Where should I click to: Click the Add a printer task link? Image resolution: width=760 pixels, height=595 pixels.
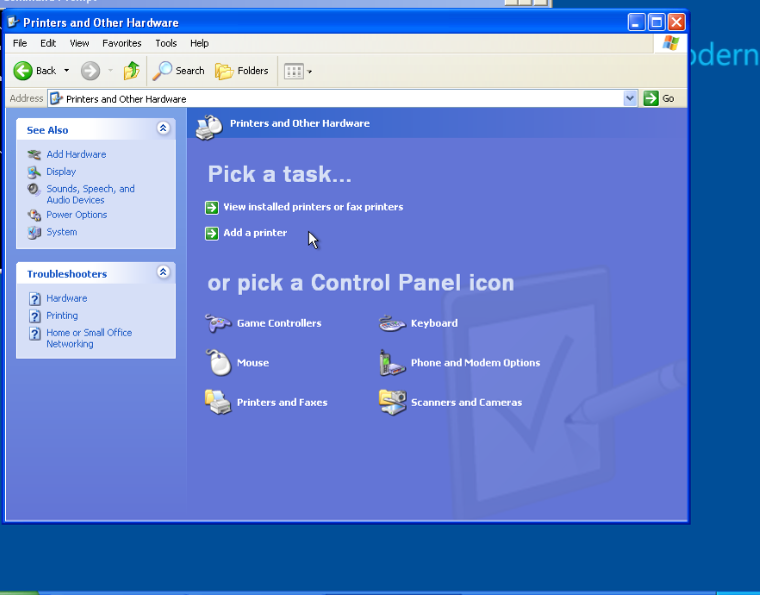tap(255, 233)
